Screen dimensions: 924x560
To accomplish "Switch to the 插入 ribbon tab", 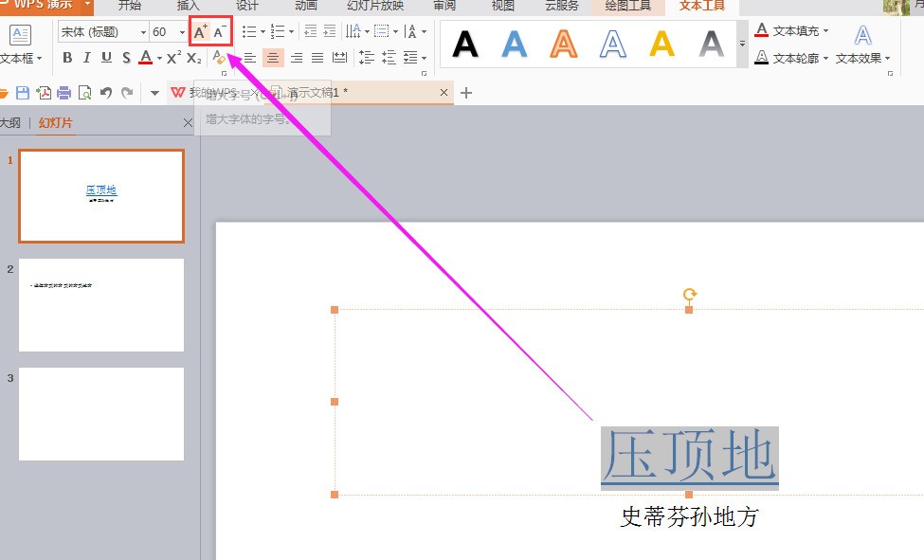I will pyautogui.click(x=187, y=7).
